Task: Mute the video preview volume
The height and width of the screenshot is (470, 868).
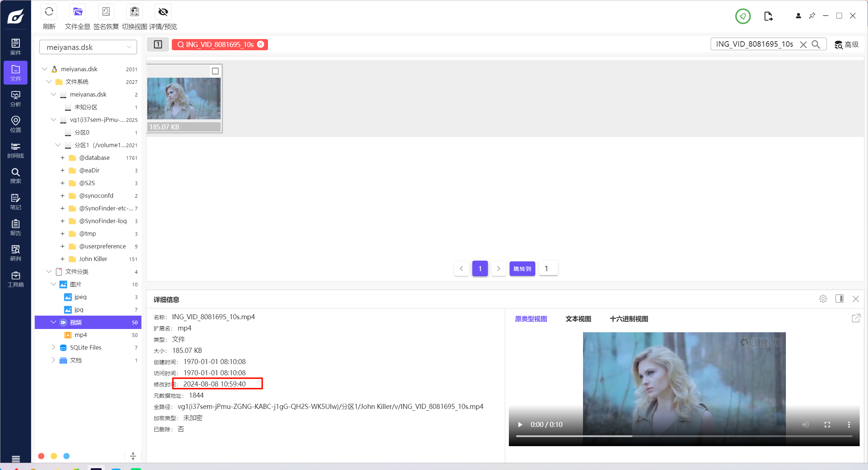Action: pyautogui.click(x=805, y=424)
